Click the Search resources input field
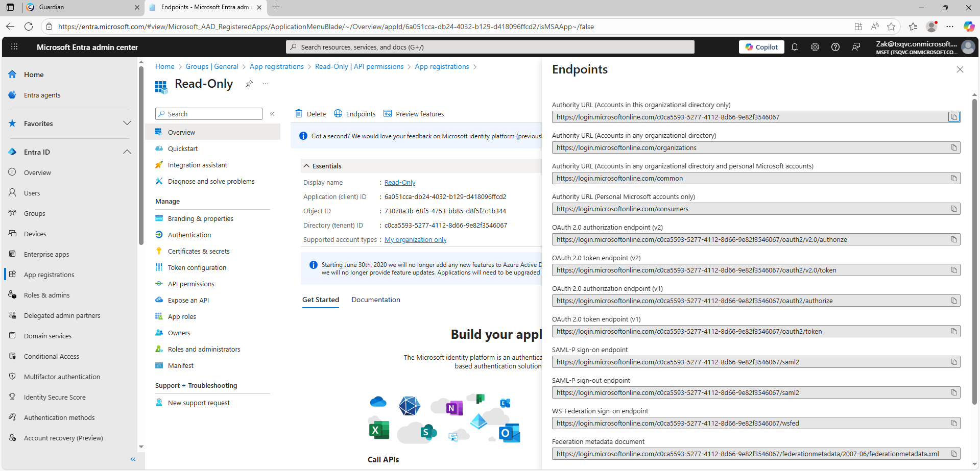The image size is (980, 471). (490, 47)
